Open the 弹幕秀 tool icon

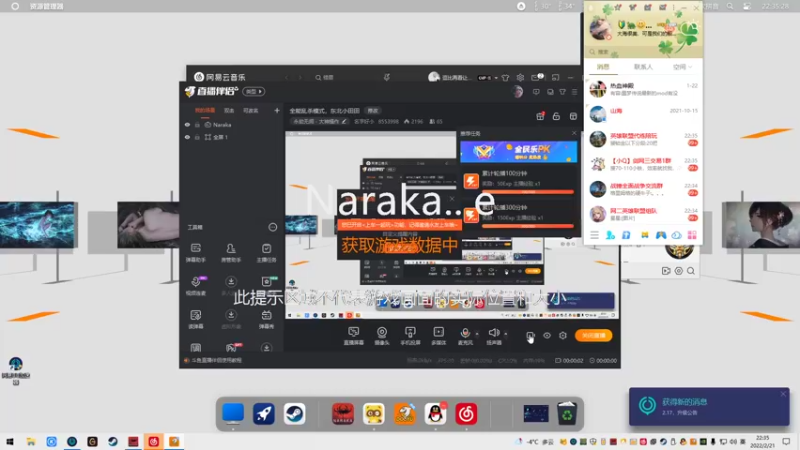tap(266, 319)
